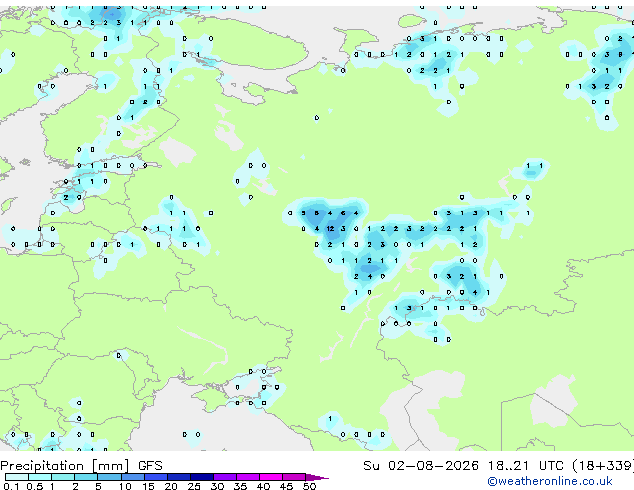The width and height of the screenshot is (634, 490).
Task: Click the purple arrow past 50 on legend
Action: (x=317, y=477)
